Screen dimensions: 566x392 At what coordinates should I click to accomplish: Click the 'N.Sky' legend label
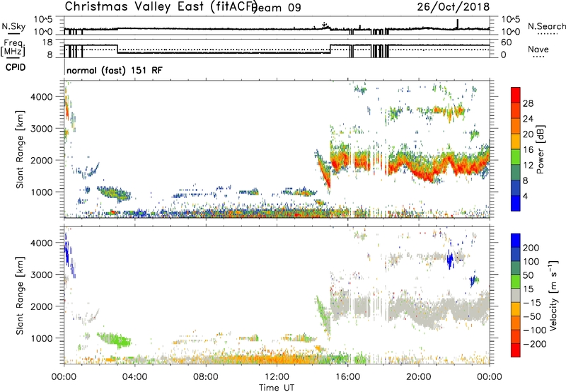[x=13, y=26]
